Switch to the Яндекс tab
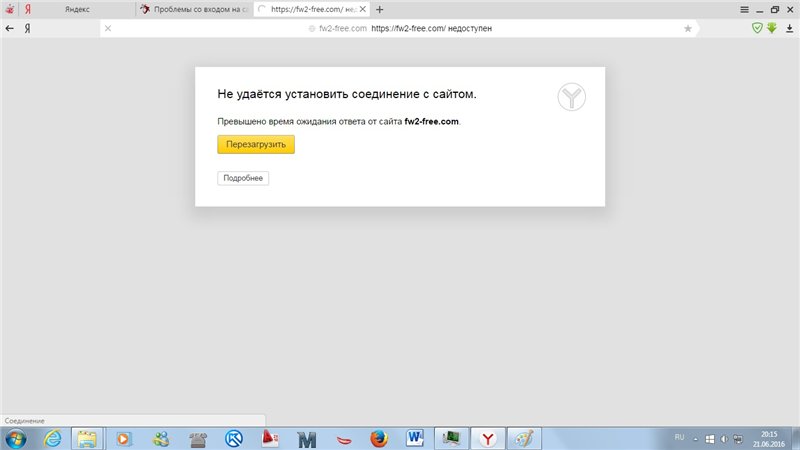Screen dimensions: 800x450 tap(77, 9)
